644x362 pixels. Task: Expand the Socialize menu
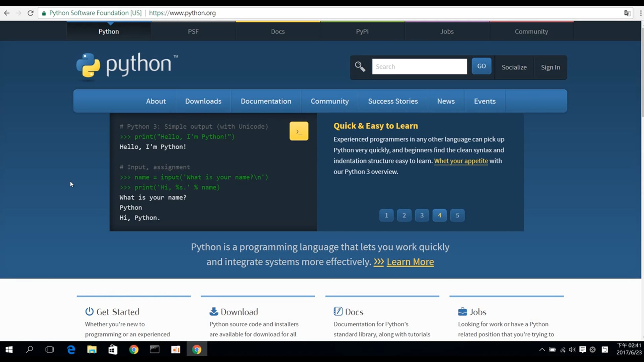coord(514,67)
